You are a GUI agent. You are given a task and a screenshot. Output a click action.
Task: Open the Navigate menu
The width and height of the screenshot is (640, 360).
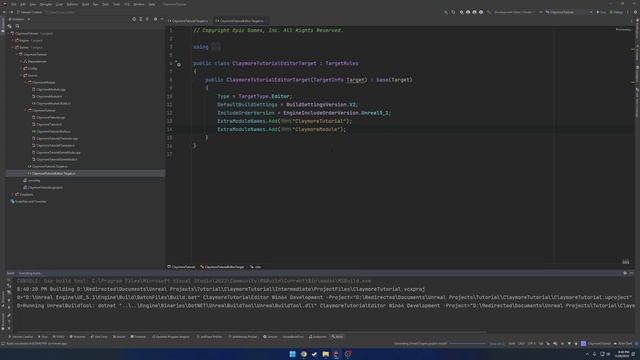[x=46, y=4]
